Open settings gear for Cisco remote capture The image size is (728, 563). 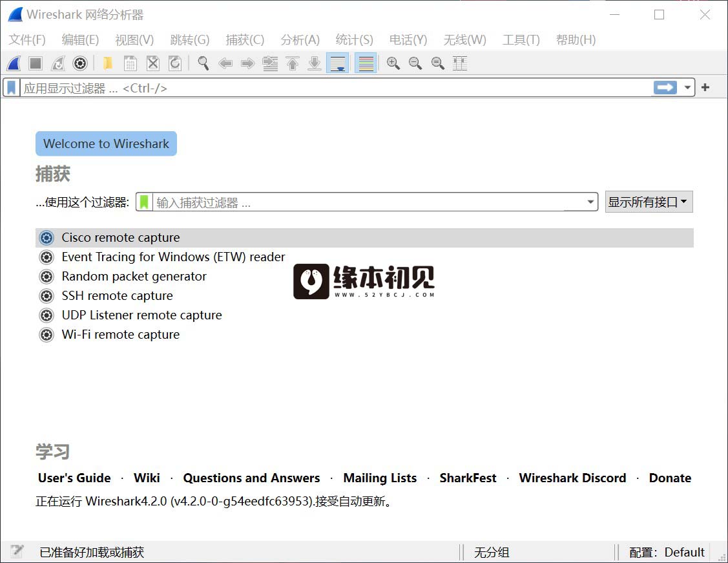[47, 238]
